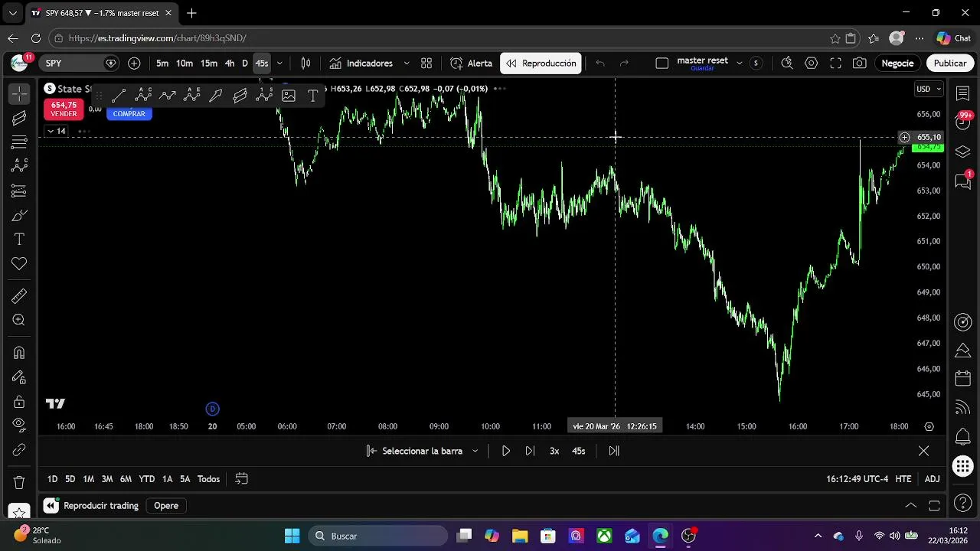This screenshot has height=551, width=980.
Task: Open calendar in right sidebar
Action: tap(963, 379)
